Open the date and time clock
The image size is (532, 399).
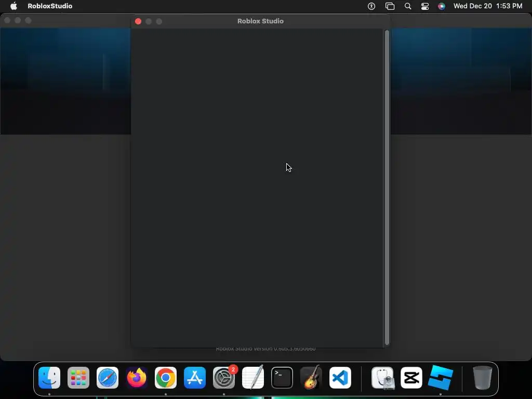pos(487,6)
